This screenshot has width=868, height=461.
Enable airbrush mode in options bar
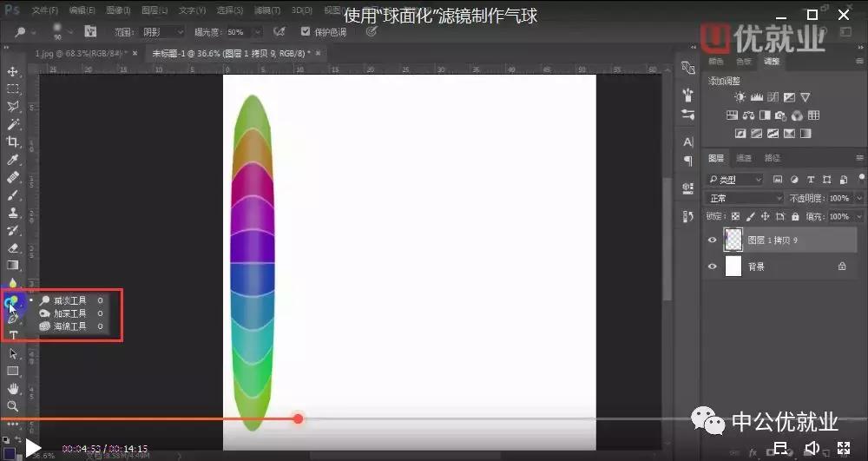click(x=279, y=32)
